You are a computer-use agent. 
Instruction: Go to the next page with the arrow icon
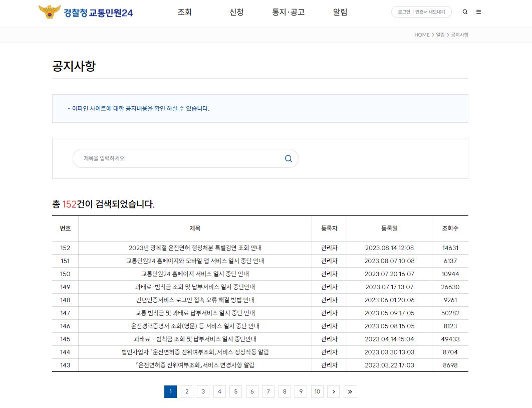click(x=333, y=391)
